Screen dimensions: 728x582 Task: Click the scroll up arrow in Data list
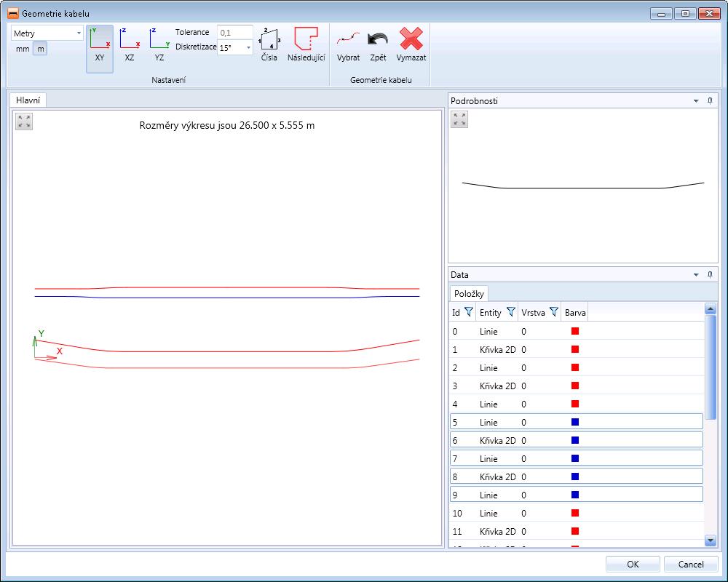(x=711, y=308)
